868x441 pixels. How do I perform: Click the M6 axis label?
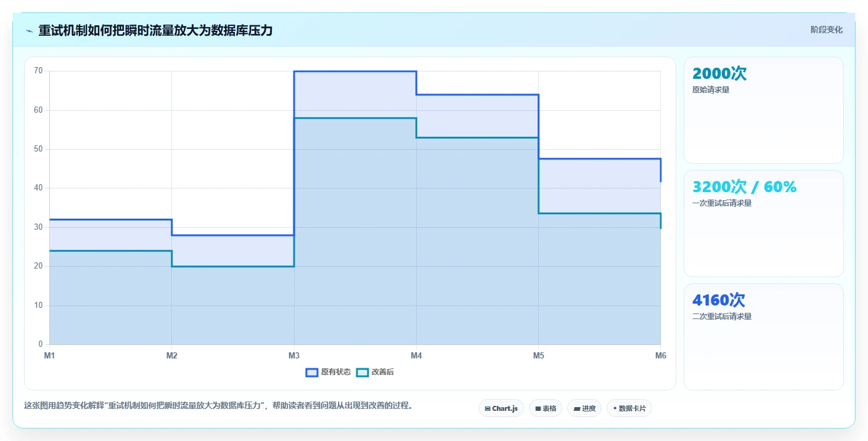coord(660,355)
